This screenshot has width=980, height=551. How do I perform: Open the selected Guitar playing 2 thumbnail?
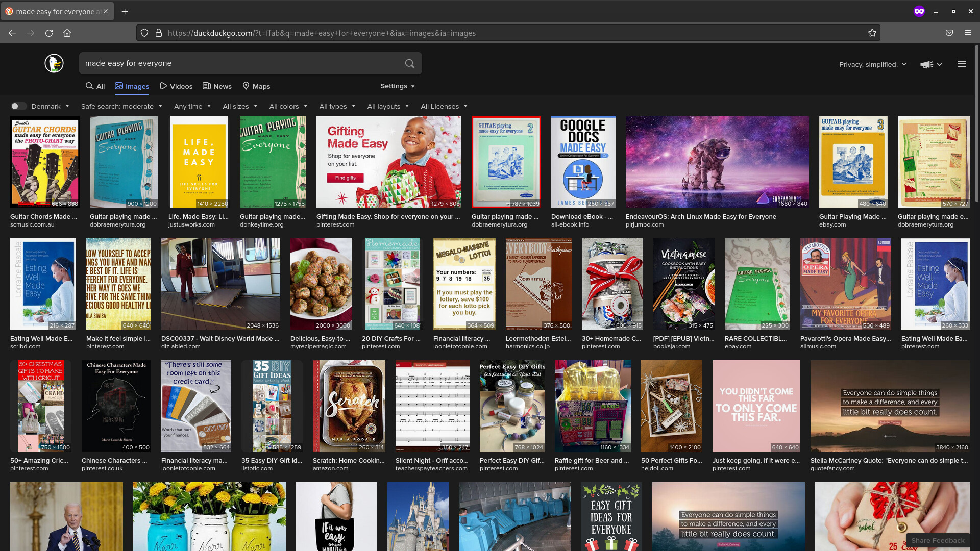tap(506, 162)
